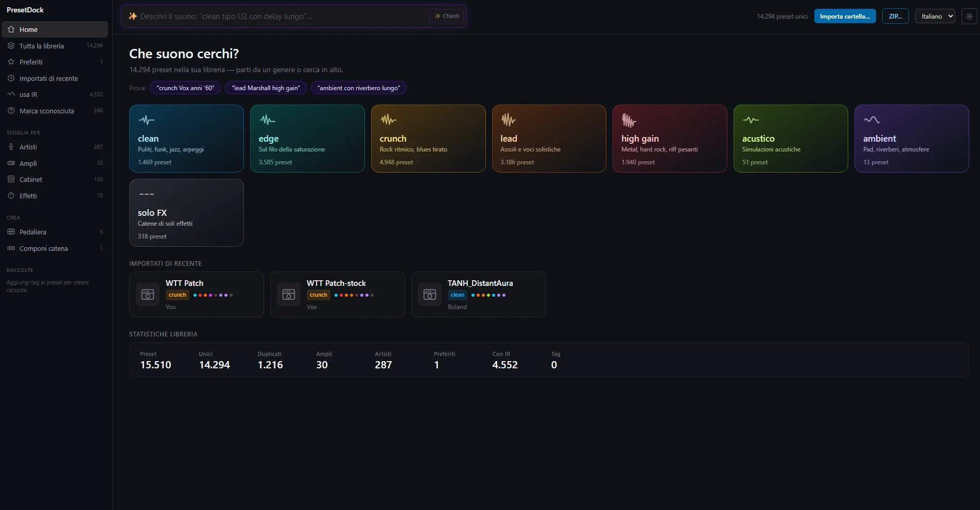Click the Importa cartella button
This screenshot has height=510, width=980.
pyautogui.click(x=845, y=16)
